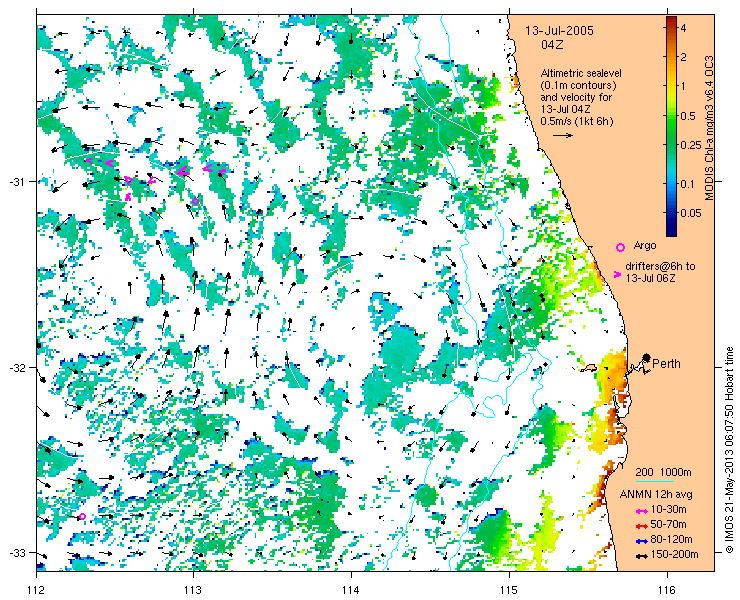The height and width of the screenshot is (600, 740).
Task: Click the y-axis label -33
Action: pyautogui.click(x=17, y=552)
